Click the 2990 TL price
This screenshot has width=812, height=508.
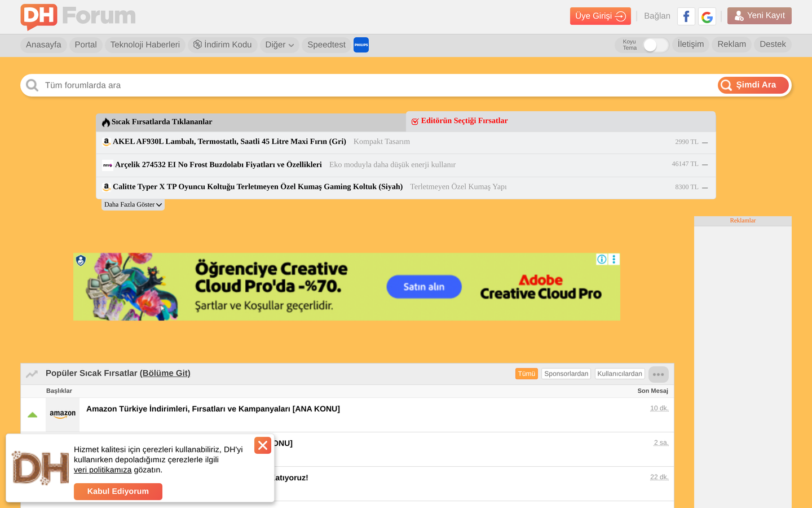point(687,142)
